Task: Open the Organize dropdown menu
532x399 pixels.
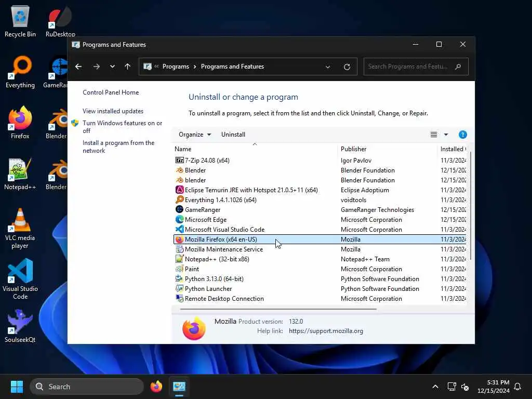Action: tap(195, 135)
